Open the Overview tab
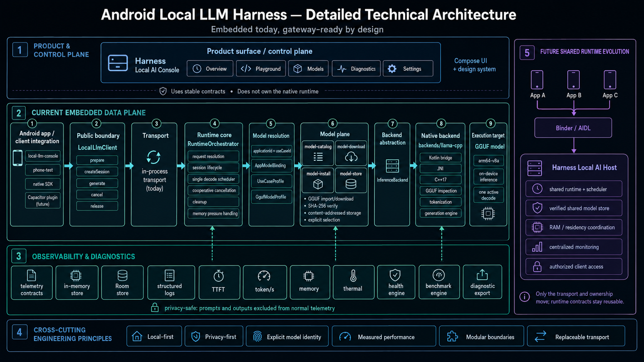Image resolution: width=644 pixels, height=362 pixels. pyautogui.click(x=210, y=69)
